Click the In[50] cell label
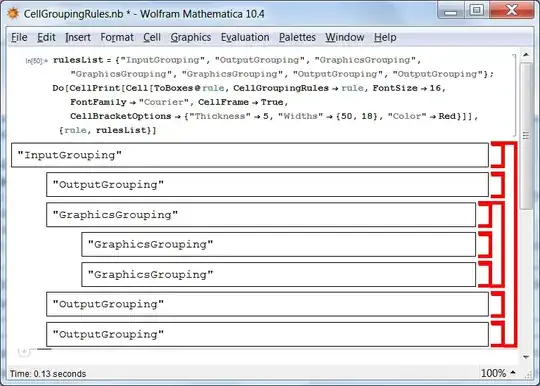540x386 pixels. [36, 61]
